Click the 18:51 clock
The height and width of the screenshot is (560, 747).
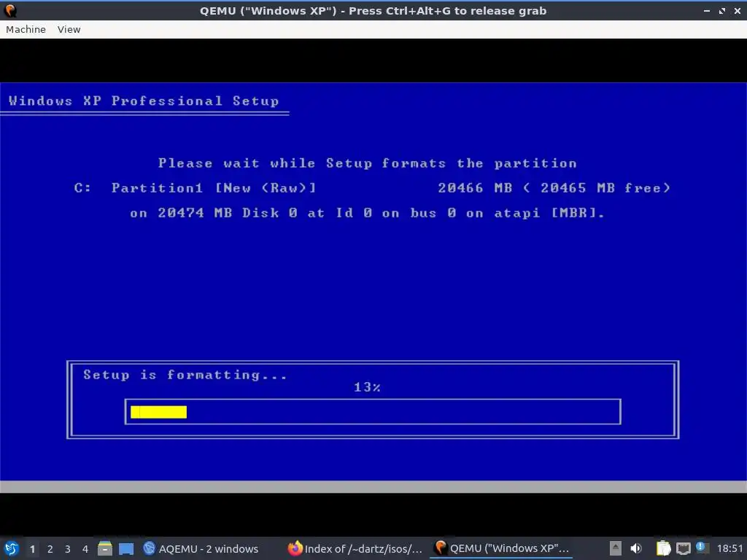coord(729,548)
